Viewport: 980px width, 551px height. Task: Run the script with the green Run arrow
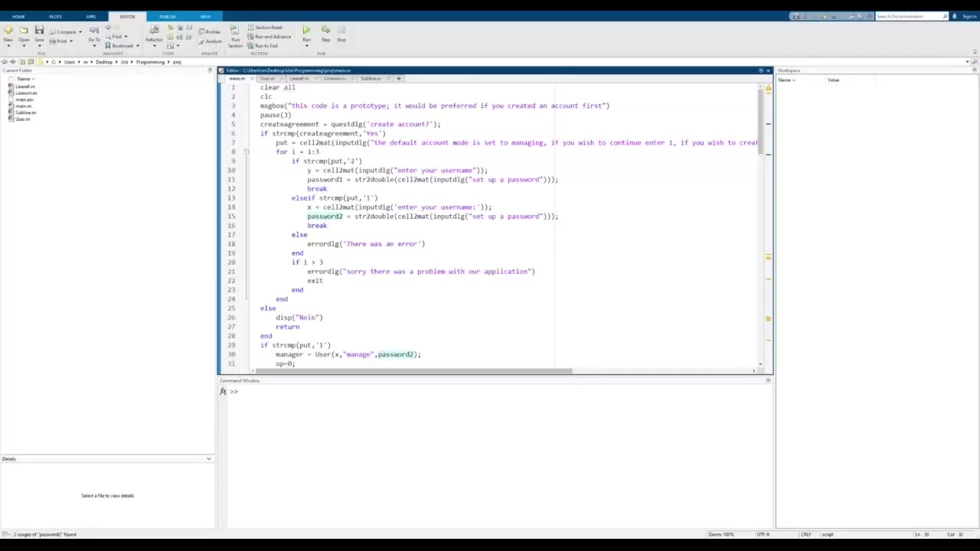[x=306, y=30]
